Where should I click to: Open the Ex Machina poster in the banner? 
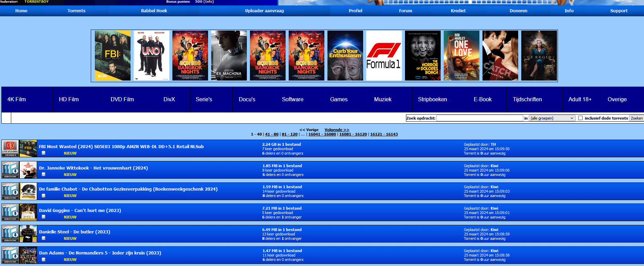(x=229, y=56)
